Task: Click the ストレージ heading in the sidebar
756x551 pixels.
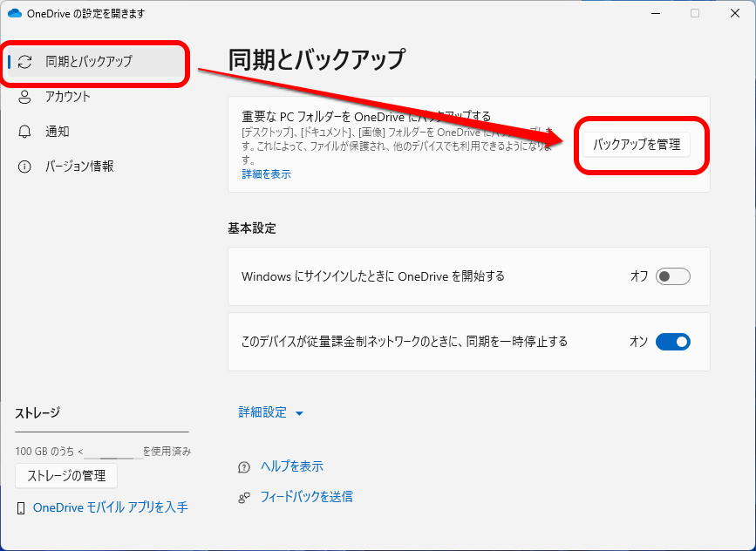Action: (x=37, y=413)
